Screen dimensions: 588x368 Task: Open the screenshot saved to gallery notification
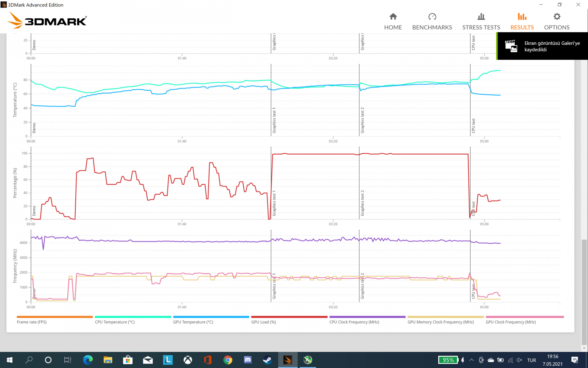(x=542, y=46)
